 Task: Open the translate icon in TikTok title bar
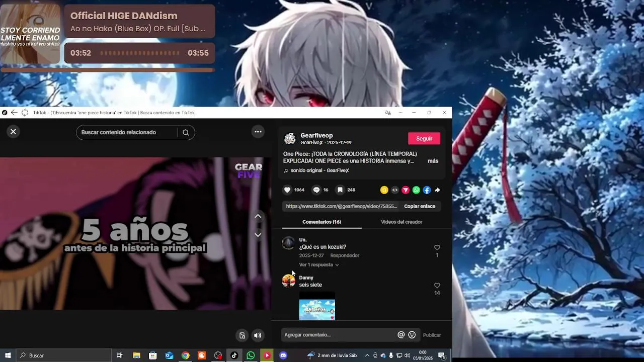point(388,113)
